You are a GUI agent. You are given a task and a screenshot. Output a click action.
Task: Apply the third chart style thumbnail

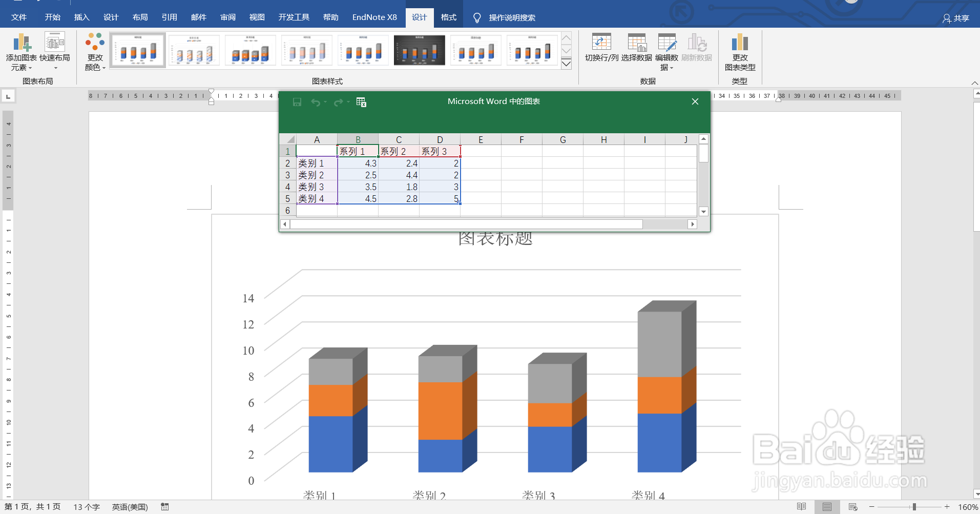click(x=250, y=50)
